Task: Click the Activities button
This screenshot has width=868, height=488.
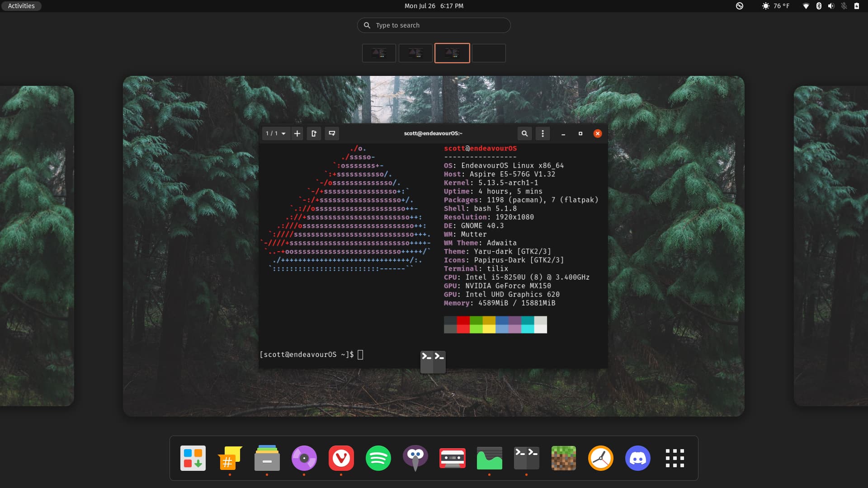Action: coord(21,6)
